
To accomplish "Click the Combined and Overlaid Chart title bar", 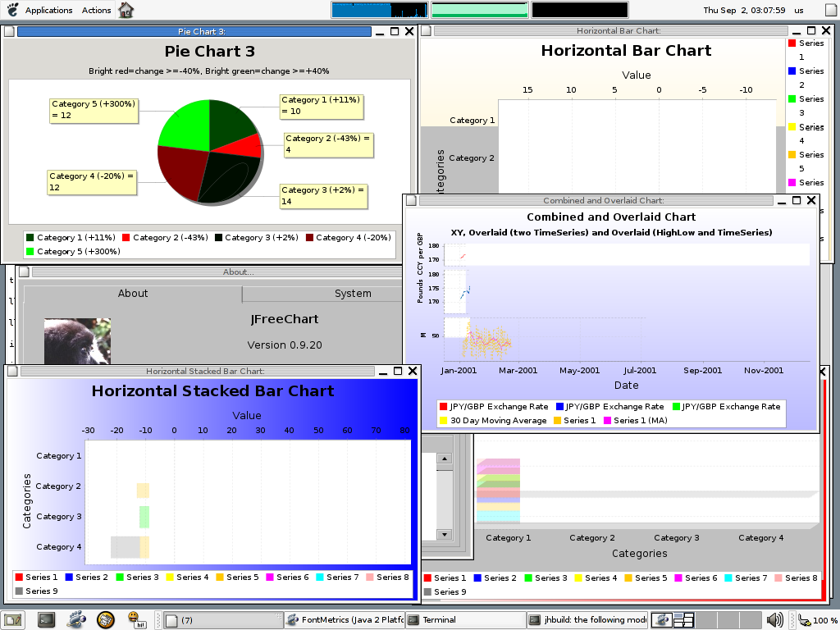I will [596, 200].
